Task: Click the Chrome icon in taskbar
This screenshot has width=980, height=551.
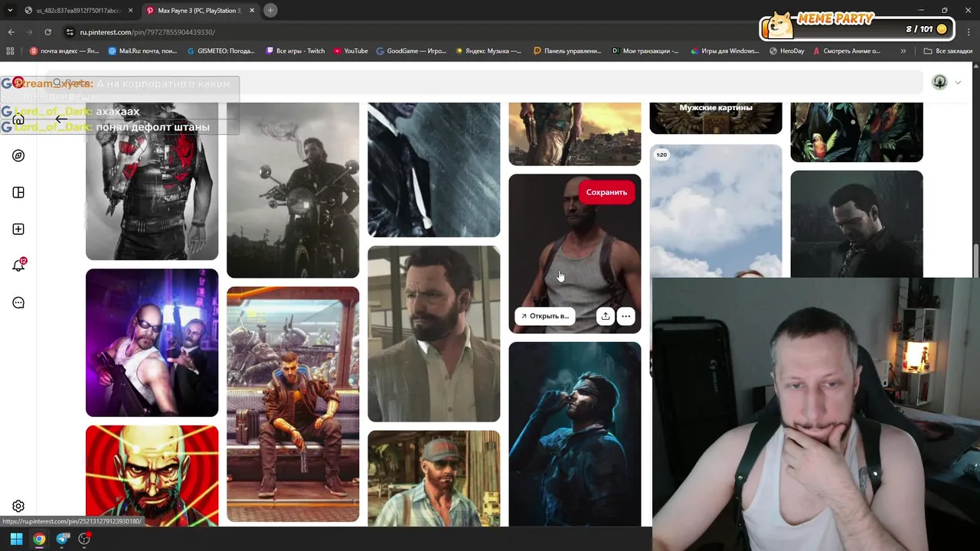Action: coord(39,539)
